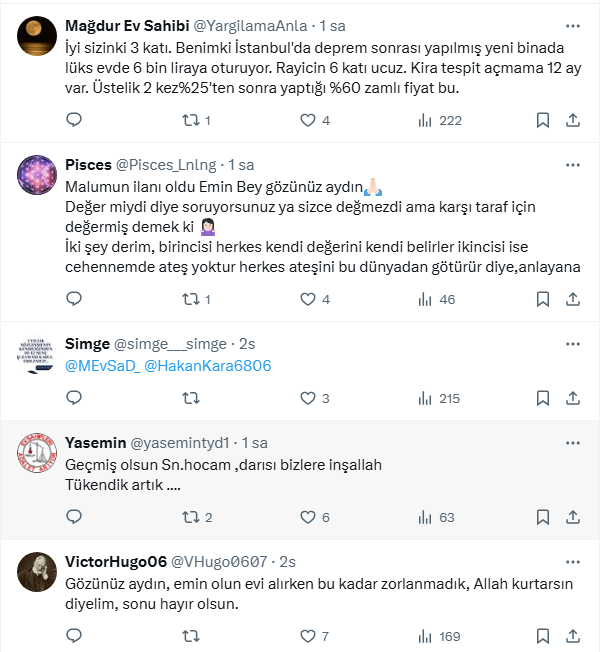The width and height of the screenshot is (610, 652).
Task: Expand more options on Yasemin's tweet
Action: pos(572,442)
